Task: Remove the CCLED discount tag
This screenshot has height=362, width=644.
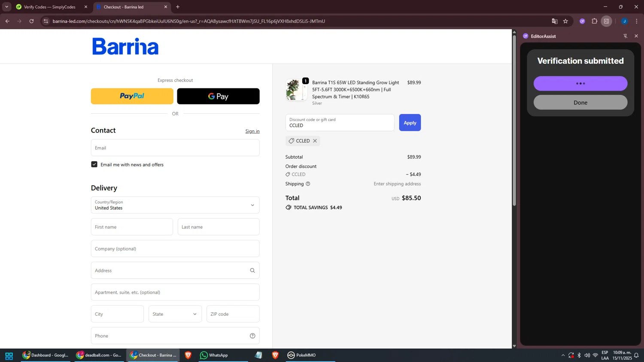Action: pos(315,141)
